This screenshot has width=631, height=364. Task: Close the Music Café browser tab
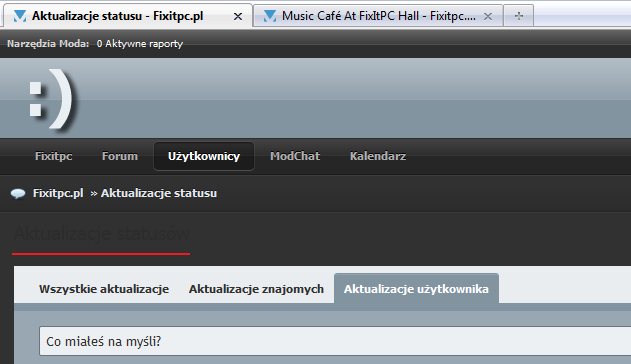488,16
